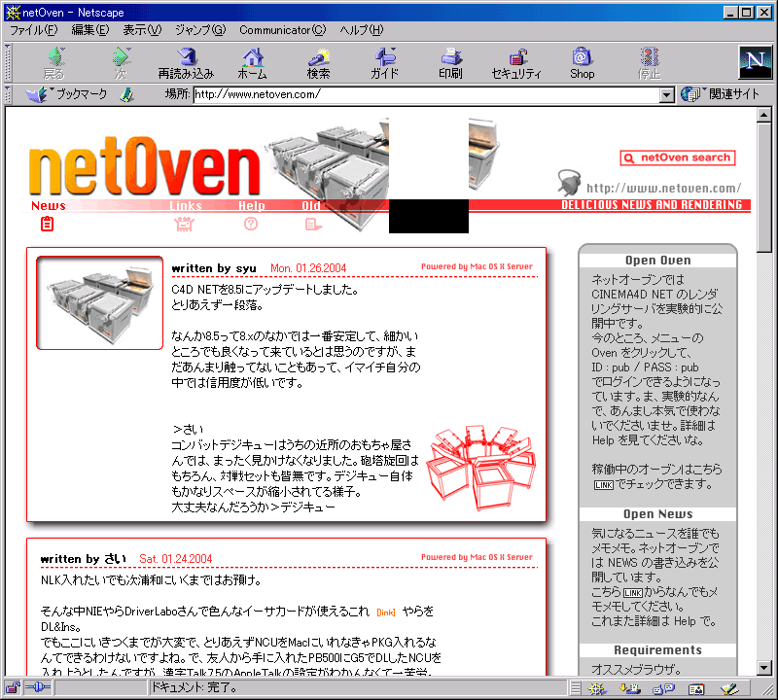Click the News navigation link
Image resolution: width=778 pixels, height=700 pixels.
48,206
